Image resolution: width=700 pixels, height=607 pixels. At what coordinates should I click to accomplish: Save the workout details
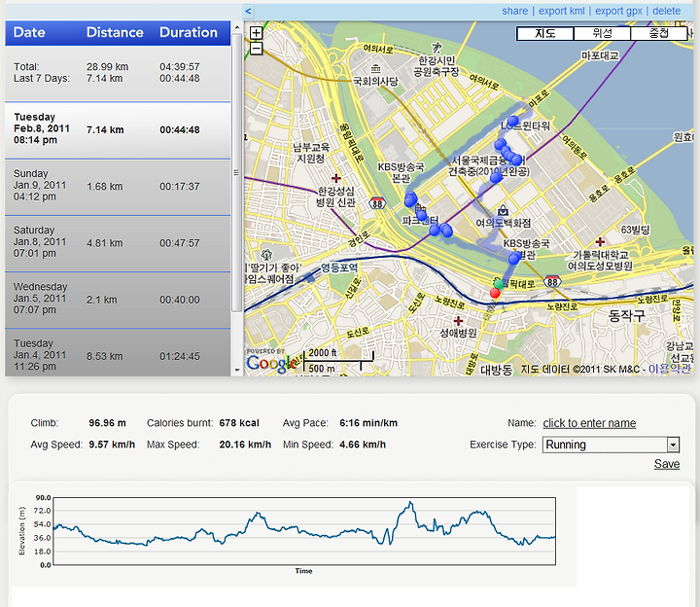coord(667,464)
